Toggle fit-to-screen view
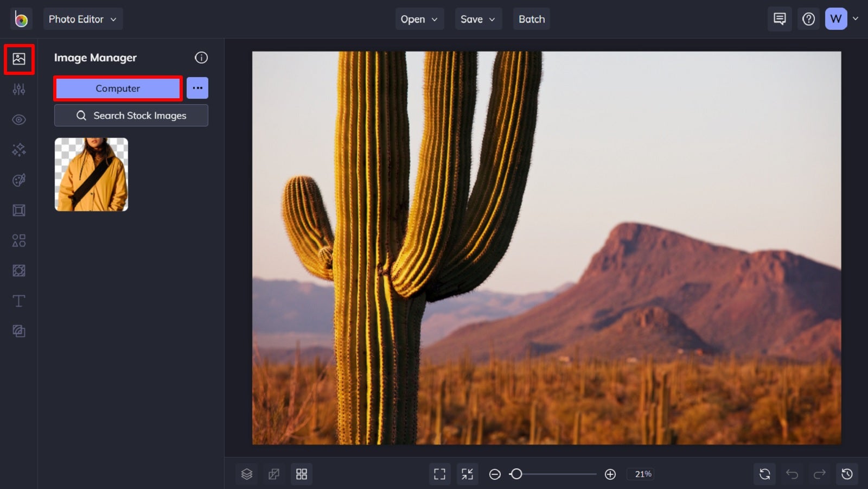Viewport: 868px width, 489px height. pyautogui.click(x=439, y=474)
